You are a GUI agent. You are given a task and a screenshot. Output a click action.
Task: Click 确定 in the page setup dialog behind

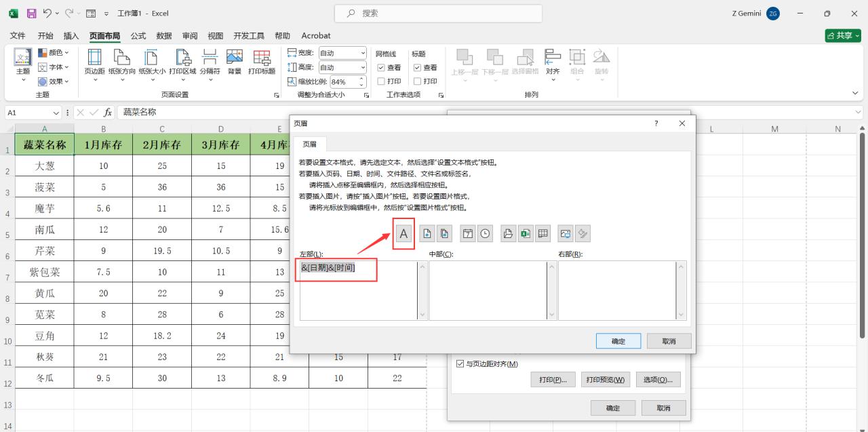click(612, 408)
